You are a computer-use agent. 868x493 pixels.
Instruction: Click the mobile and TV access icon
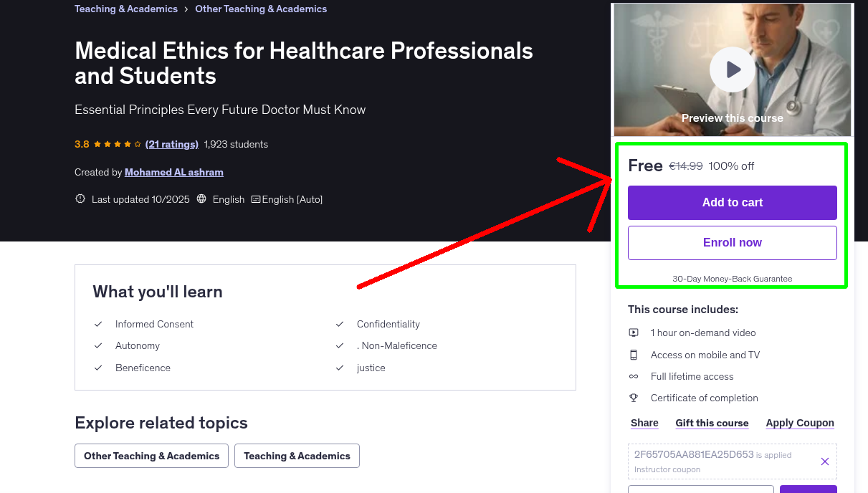coord(634,355)
